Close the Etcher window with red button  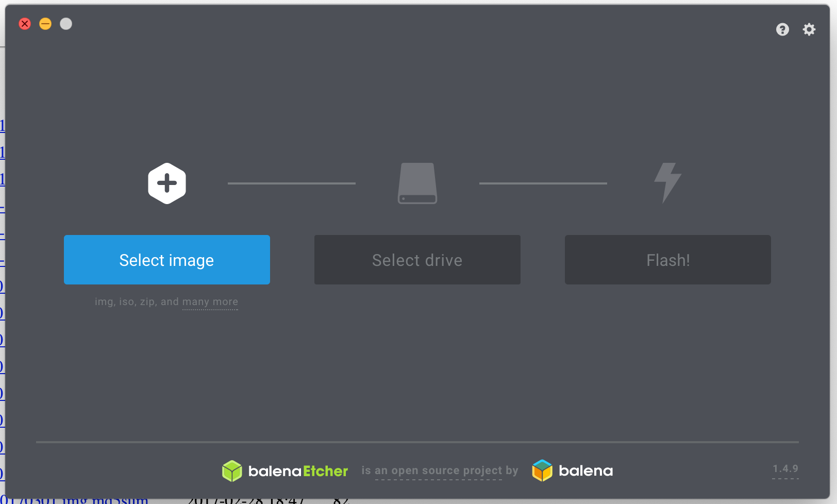point(25,24)
